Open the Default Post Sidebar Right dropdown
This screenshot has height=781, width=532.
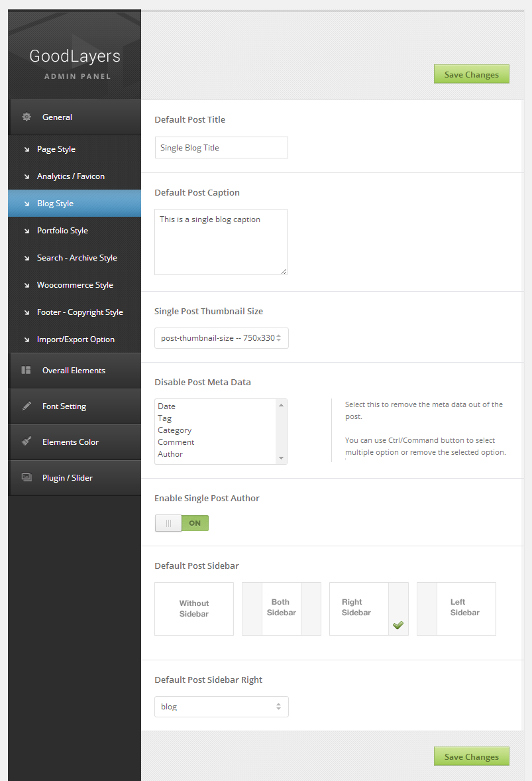pyautogui.click(x=221, y=707)
